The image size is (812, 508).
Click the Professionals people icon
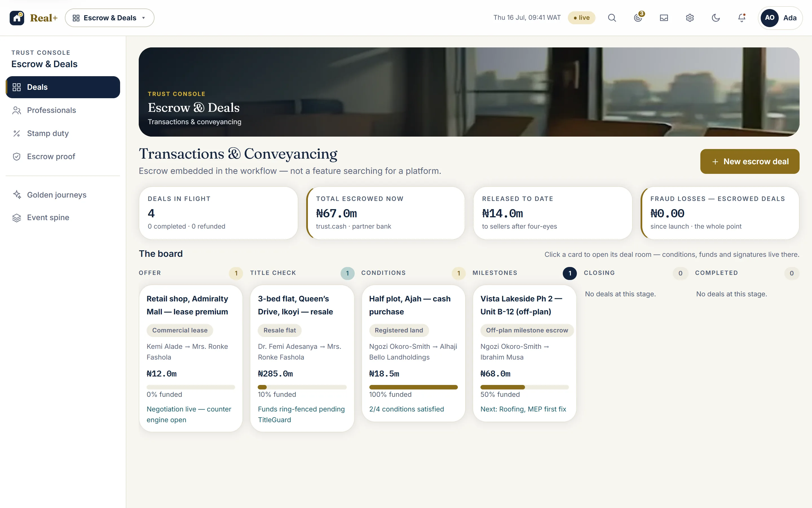[x=17, y=111]
